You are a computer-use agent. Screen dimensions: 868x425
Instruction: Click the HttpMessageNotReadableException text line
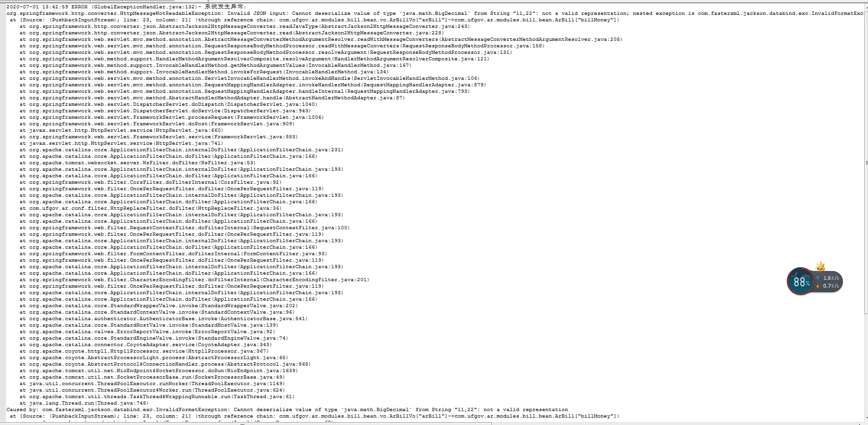pyautogui.click(x=434, y=13)
